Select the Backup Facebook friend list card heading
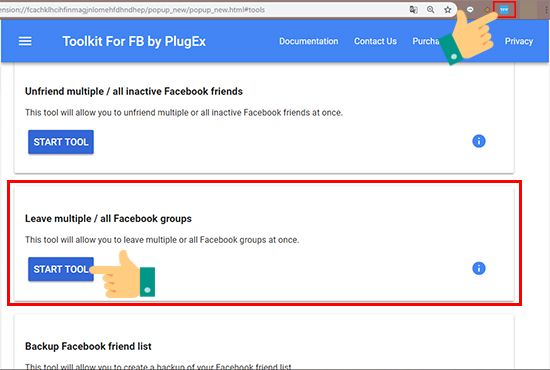 point(88,346)
